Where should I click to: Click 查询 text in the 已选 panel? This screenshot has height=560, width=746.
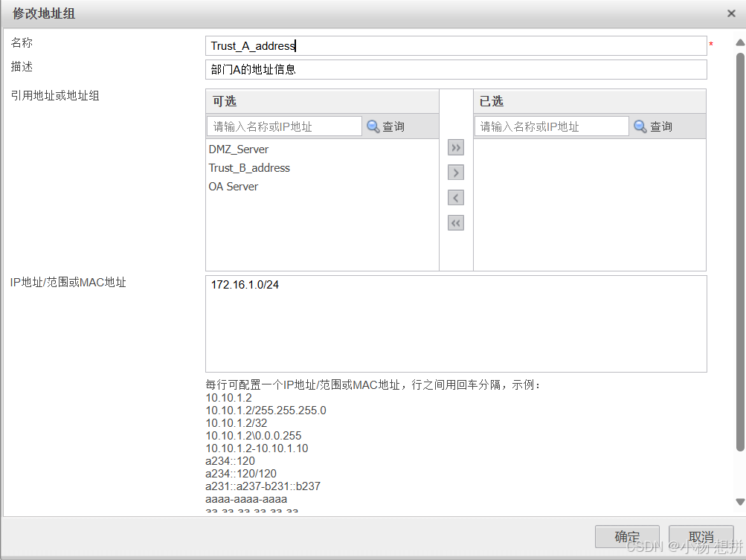pos(660,126)
